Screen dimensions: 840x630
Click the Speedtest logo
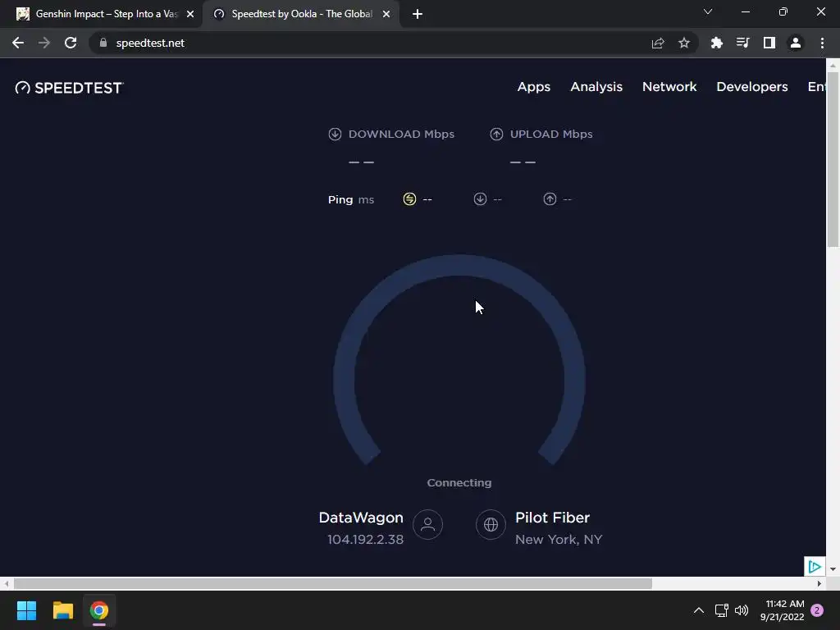click(69, 87)
